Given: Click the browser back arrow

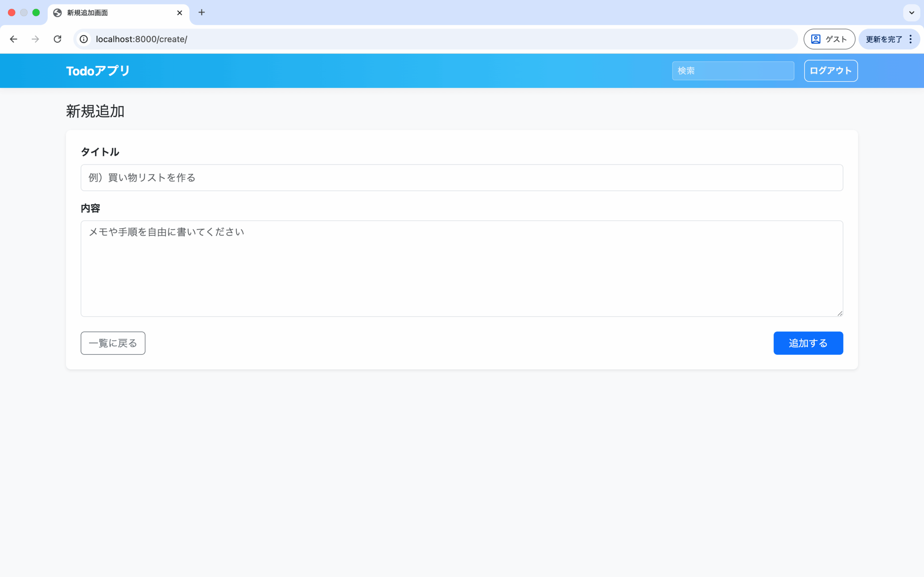Looking at the screenshot, I should click(x=14, y=39).
